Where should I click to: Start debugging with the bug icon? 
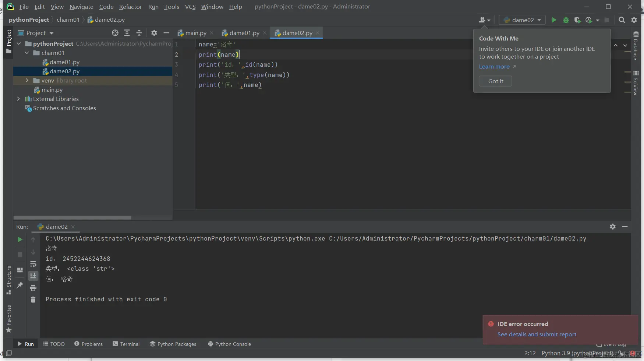(566, 20)
